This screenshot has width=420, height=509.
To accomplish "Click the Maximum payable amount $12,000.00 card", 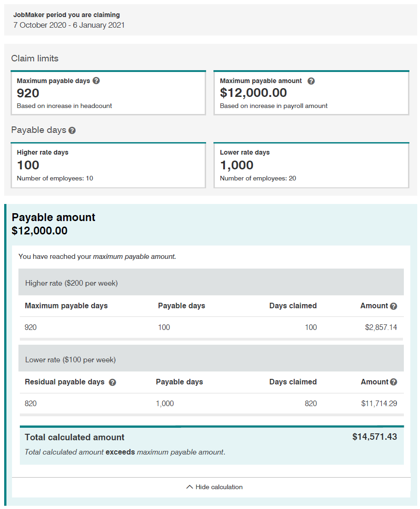I will (x=311, y=93).
